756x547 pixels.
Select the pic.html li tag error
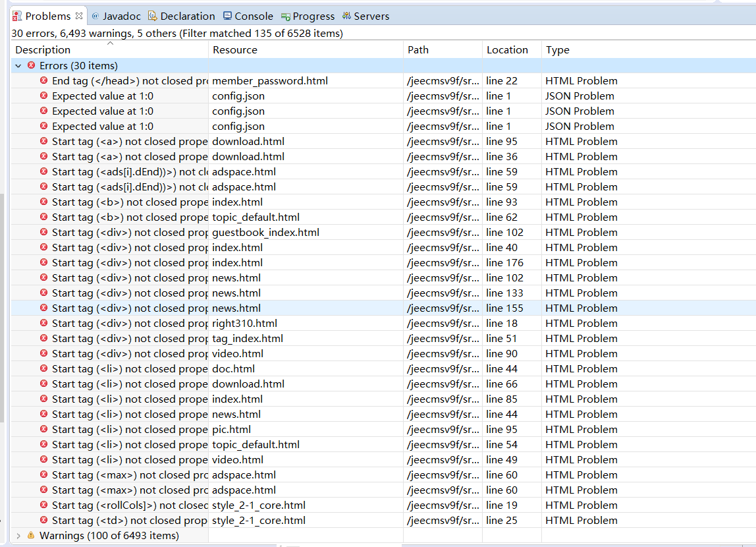231,429
